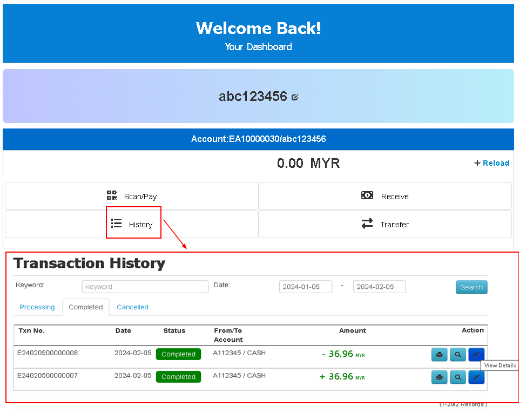Click the Reload balance link
Image resolution: width=519 pixels, height=420 pixels.
point(491,163)
